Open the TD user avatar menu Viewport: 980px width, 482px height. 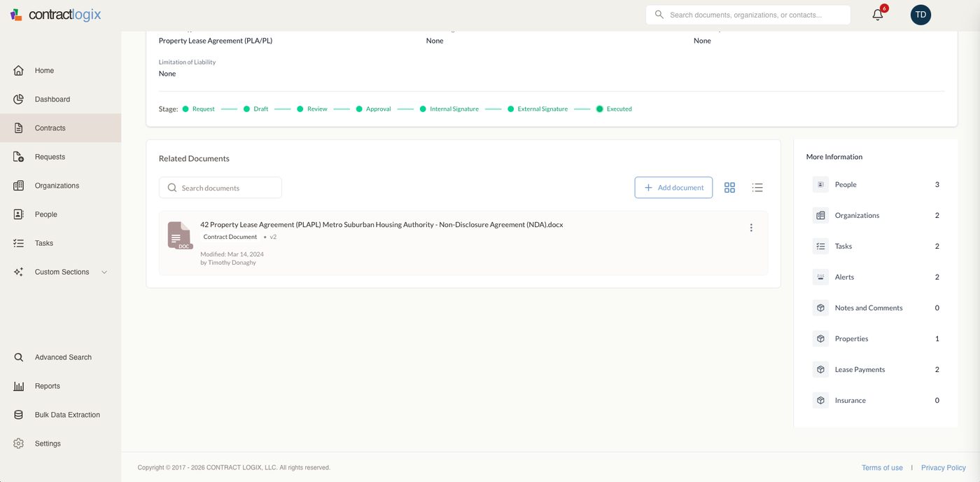pyautogui.click(x=920, y=15)
